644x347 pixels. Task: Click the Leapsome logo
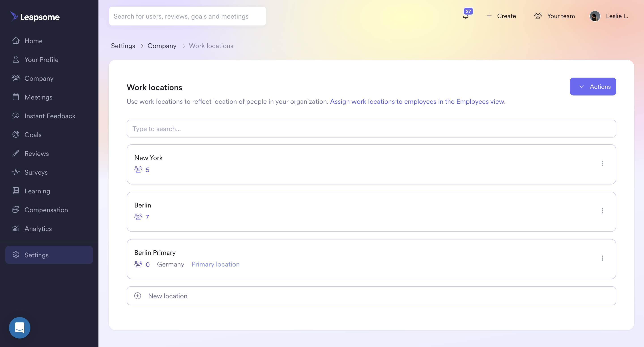tap(35, 17)
